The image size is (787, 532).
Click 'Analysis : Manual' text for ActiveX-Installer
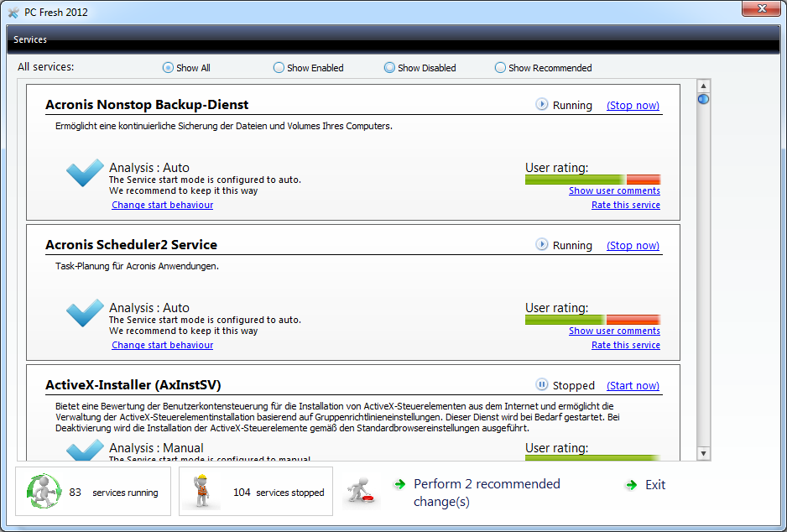(156, 448)
